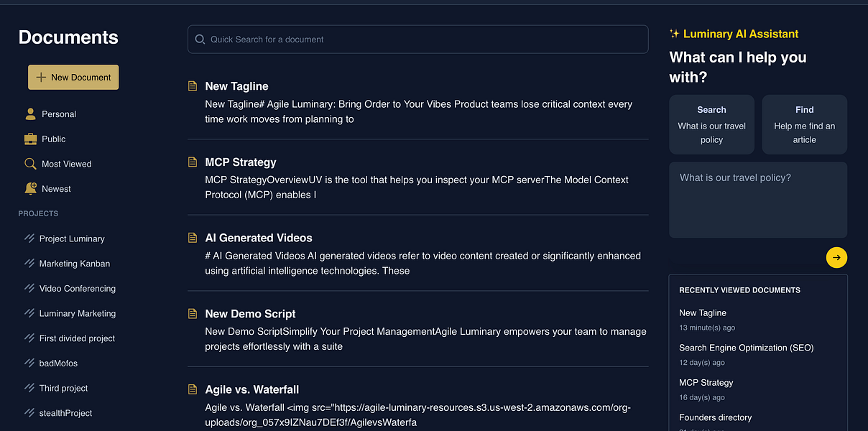Focus the Quick Search document field
This screenshot has width=868, height=431.
[424, 40]
